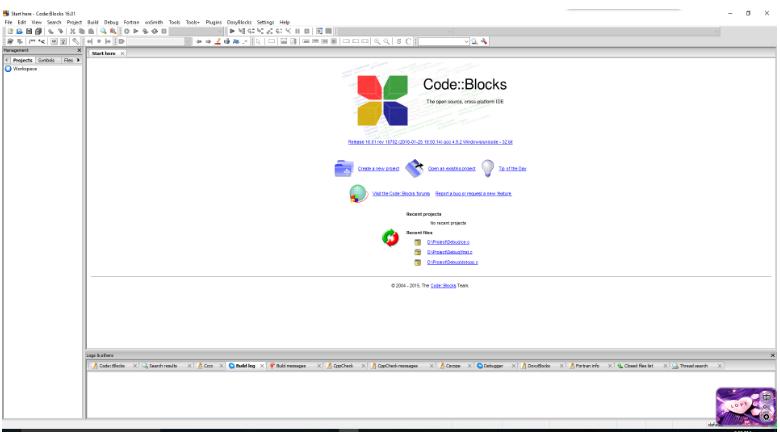Click the Find magnifier toolbar icon
780x438 pixels.
103,31
